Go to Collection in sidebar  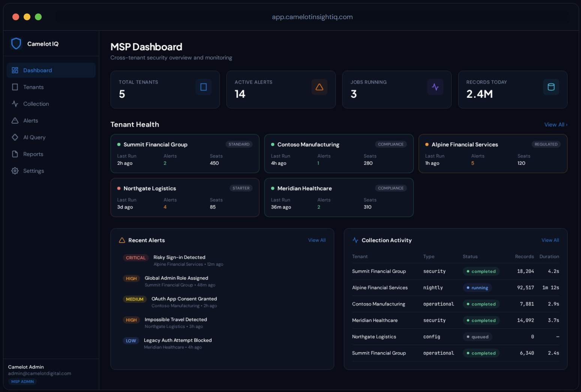coord(51,104)
